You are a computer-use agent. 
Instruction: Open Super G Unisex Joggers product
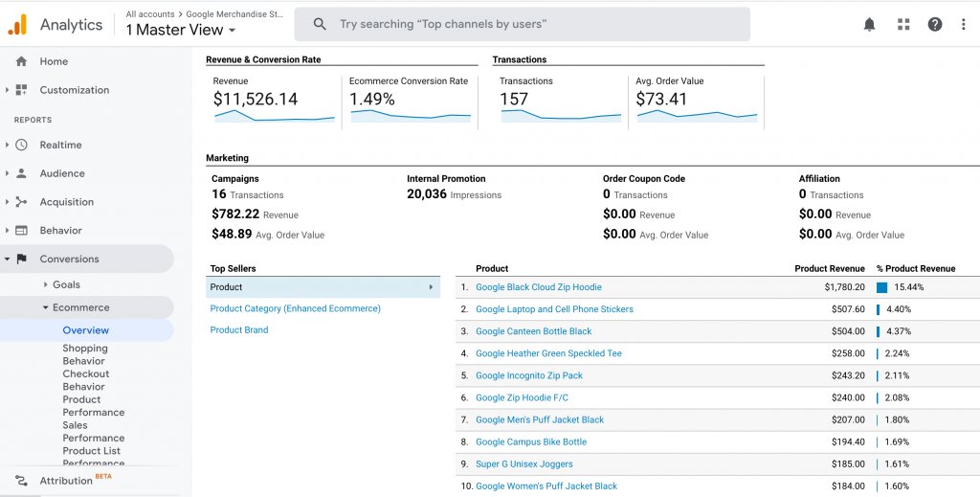coord(523,463)
